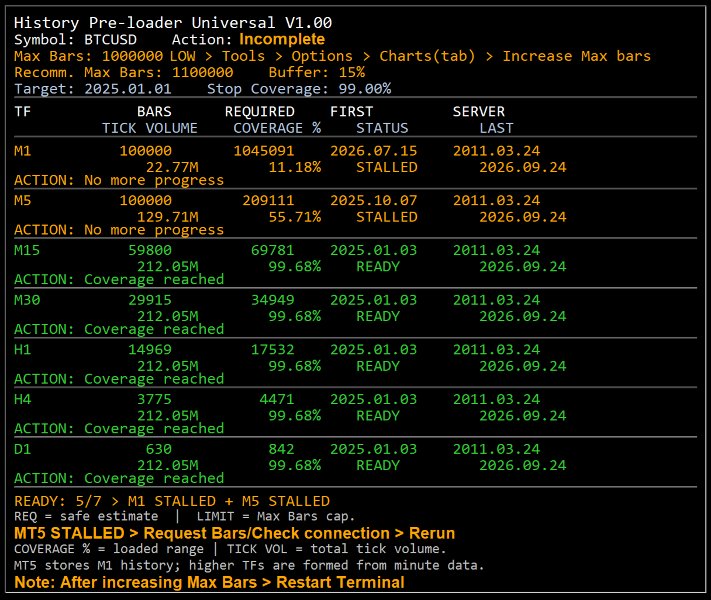
Task: Click M15 required bars '69781'
Action: [x=273, y=250]
